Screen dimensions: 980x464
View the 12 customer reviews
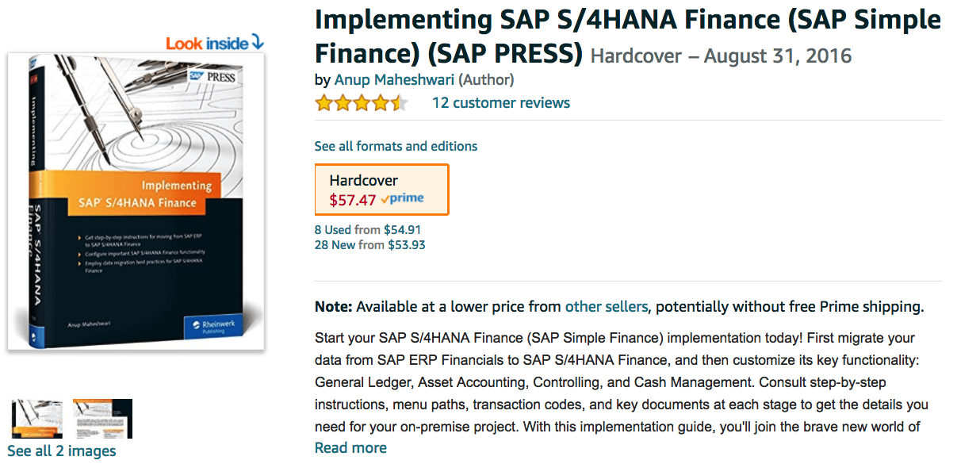[500, 103]
